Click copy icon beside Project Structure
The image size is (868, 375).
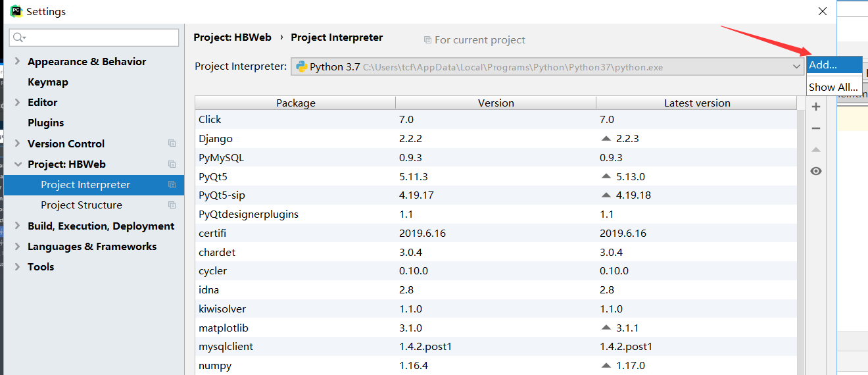click(172, 205)
